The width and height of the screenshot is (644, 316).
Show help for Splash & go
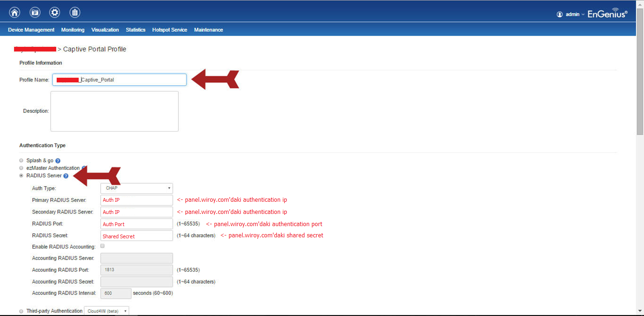(58, 161)
